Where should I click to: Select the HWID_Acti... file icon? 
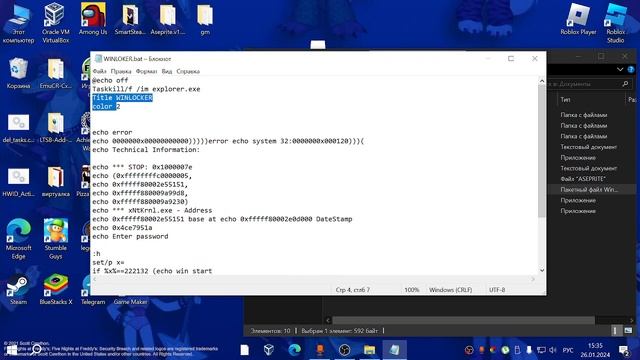coord(18,182)
